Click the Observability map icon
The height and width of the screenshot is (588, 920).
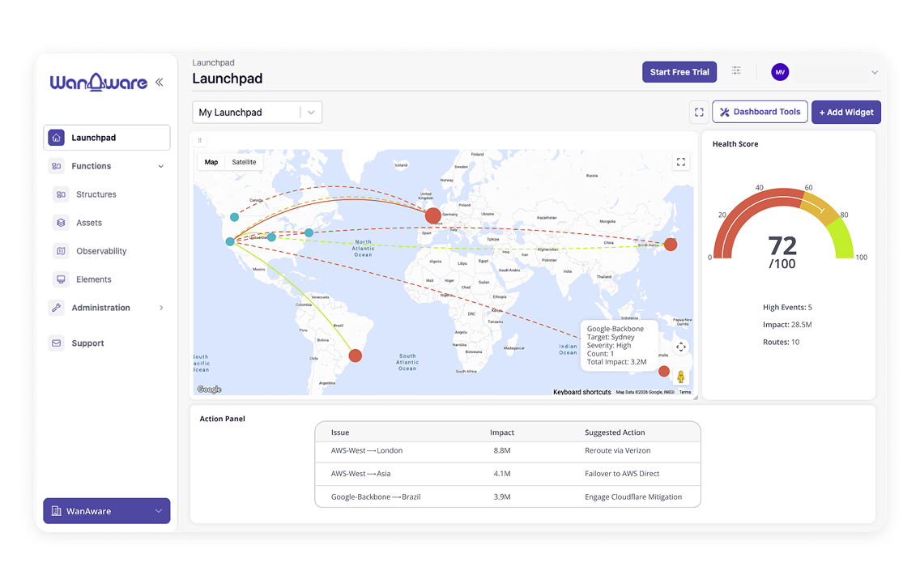(61, 251)
